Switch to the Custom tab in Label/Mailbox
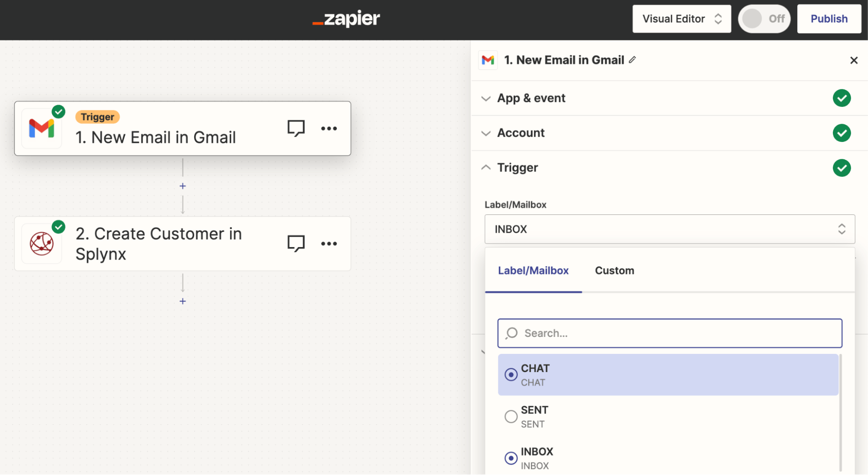Image resolution: width=868 pixels, height=475 pixels. coord(614,270)
